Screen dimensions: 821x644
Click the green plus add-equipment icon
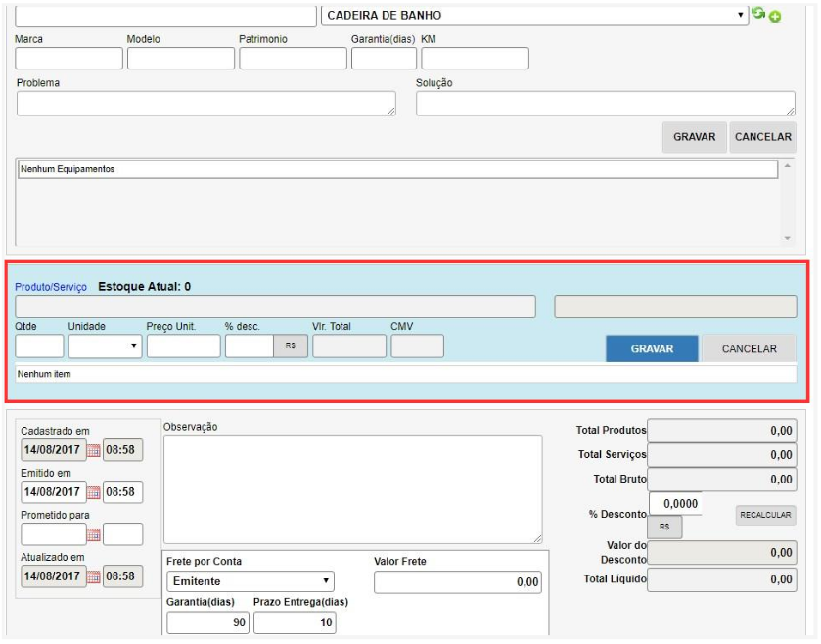tap(775, 17)
